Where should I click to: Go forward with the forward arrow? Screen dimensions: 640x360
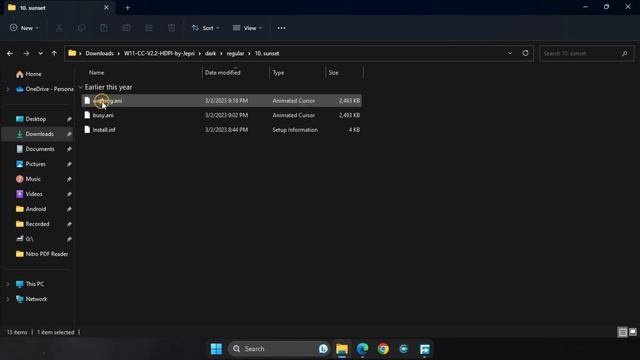(26, 53)
